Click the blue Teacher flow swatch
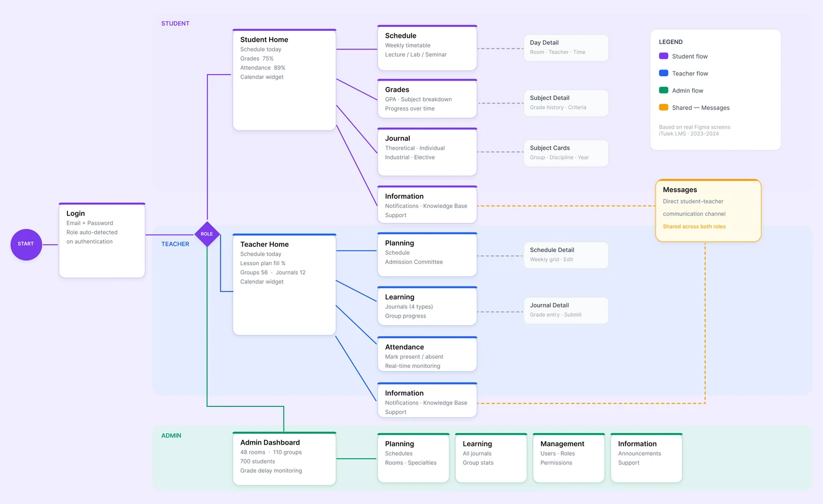 (x=664, y=73)
